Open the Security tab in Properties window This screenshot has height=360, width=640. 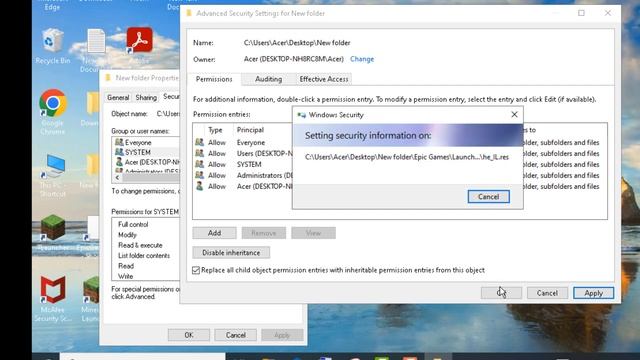pyautogui.click(x=171, y=96)
